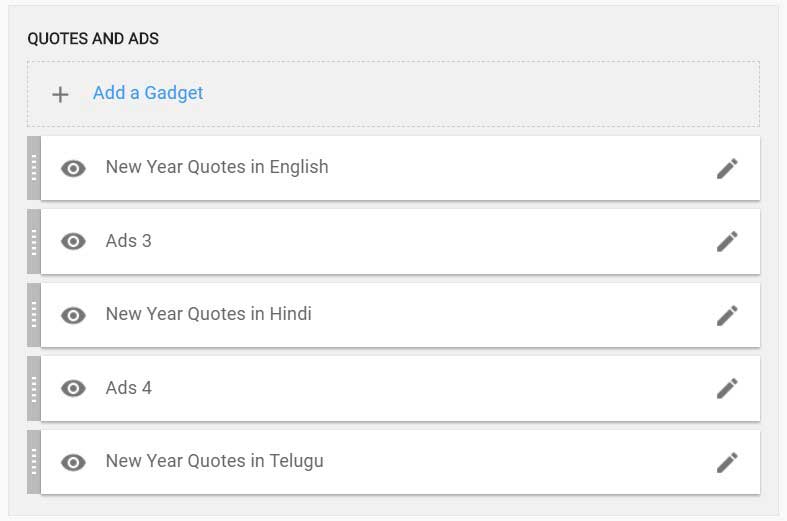This screenshot has height=521, width=787.
Task: Select drag handle of Hindi quotes gadget
Action: coord(34,315)
